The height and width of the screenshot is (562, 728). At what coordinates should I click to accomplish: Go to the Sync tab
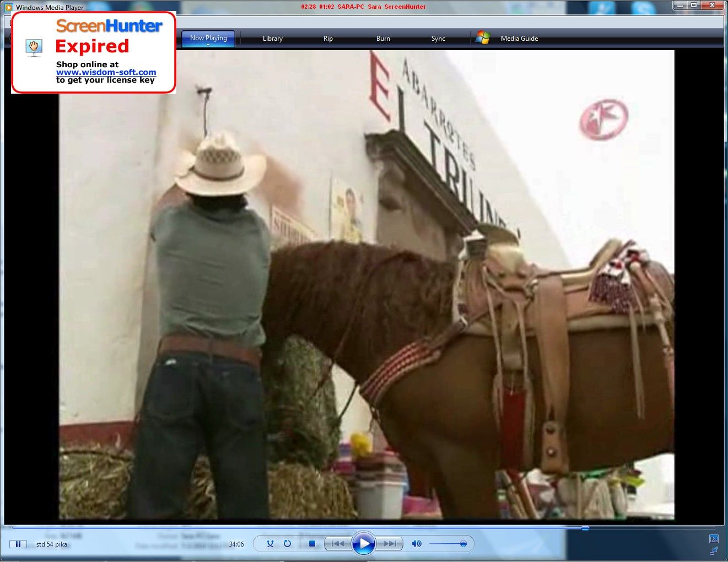(438, 39)
